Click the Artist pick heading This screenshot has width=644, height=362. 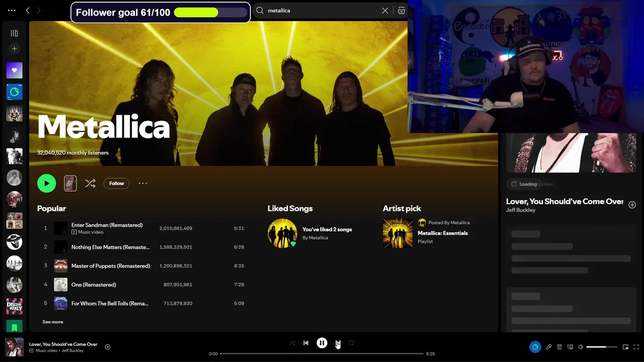click(402, 208)
